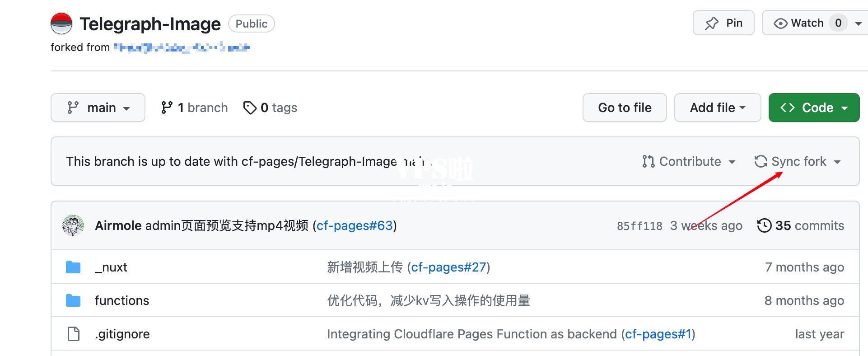868x356 pixels.
Task: Open the admin页面预览支持mp4视频 commit message
Action: click(227, 225)
